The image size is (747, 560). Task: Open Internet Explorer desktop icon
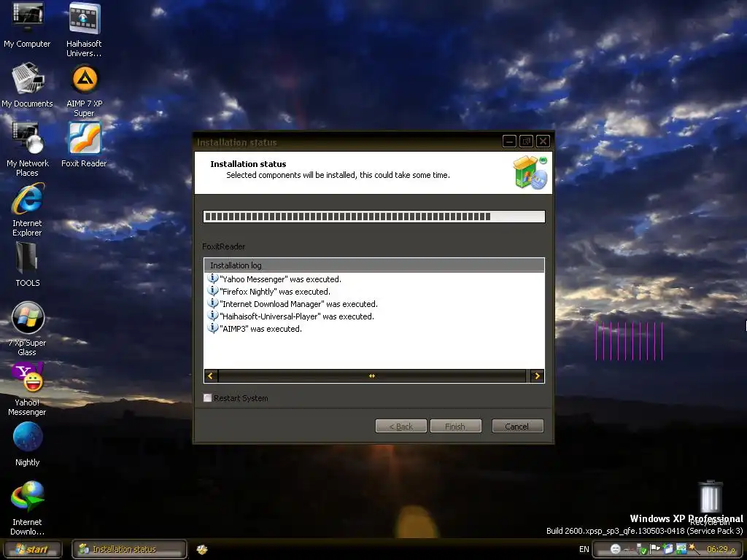[x=27, y=209]
